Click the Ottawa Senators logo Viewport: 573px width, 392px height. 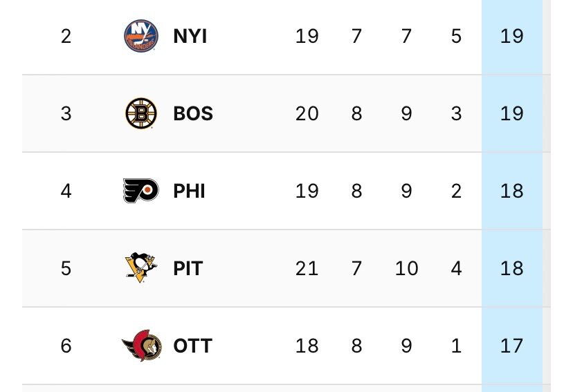coord(142,345)
